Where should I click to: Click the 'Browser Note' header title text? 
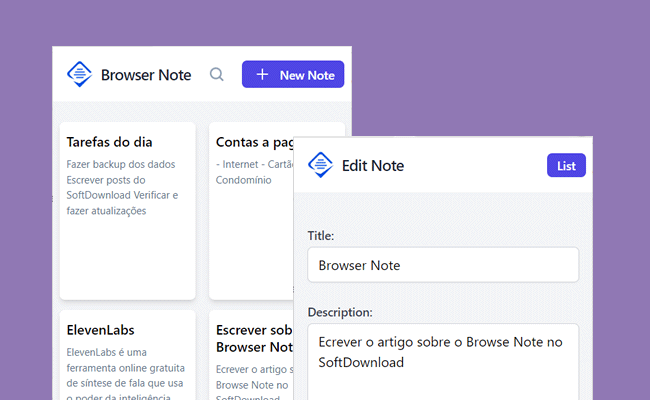146,75
